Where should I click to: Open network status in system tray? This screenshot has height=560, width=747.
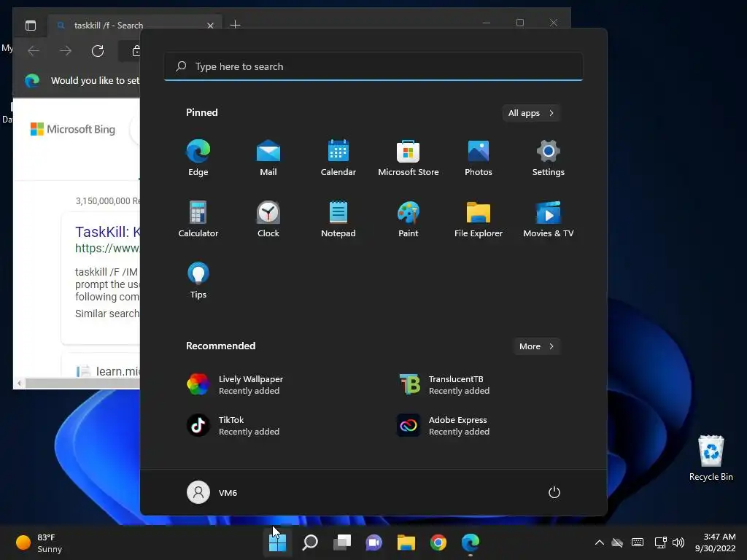point(660,542)
